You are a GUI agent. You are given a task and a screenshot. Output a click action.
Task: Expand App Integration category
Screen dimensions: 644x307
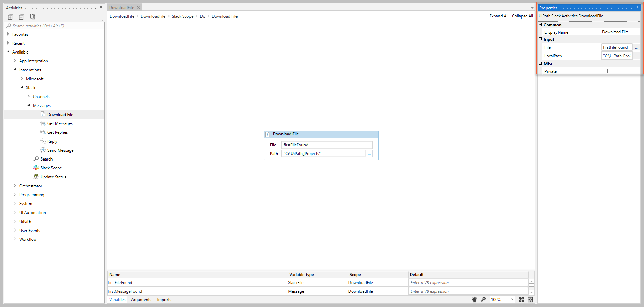click(15, 61)
